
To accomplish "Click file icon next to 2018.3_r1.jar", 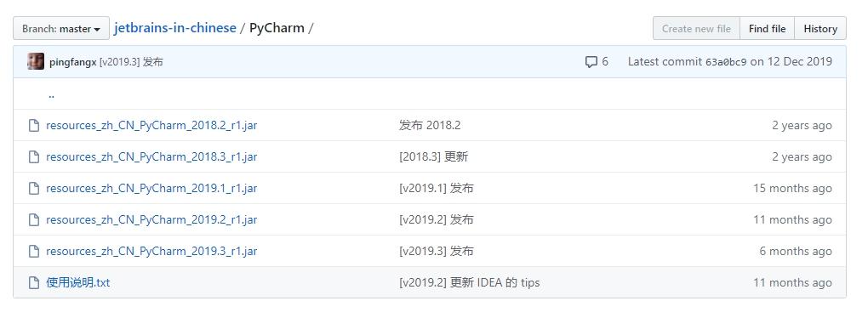I will [34, 157].
